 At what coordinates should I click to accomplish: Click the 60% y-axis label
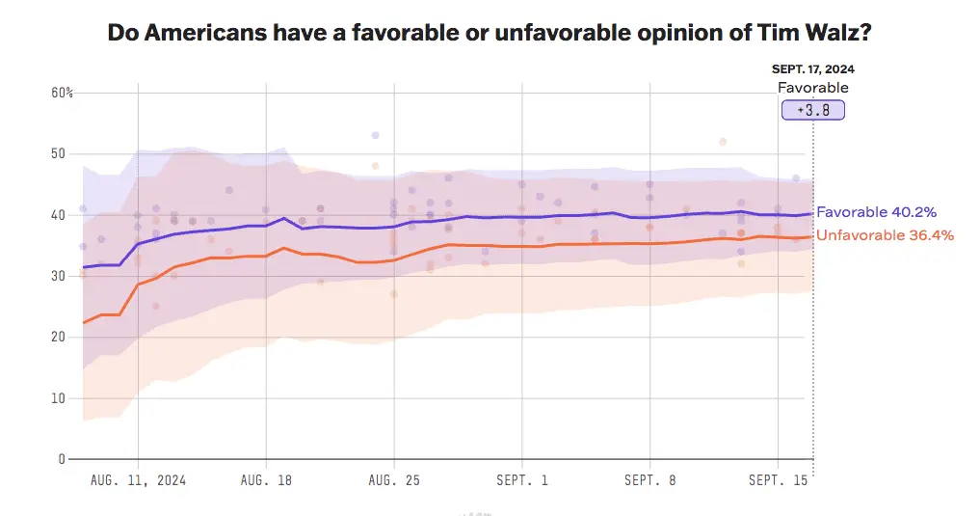coord(62,93)
